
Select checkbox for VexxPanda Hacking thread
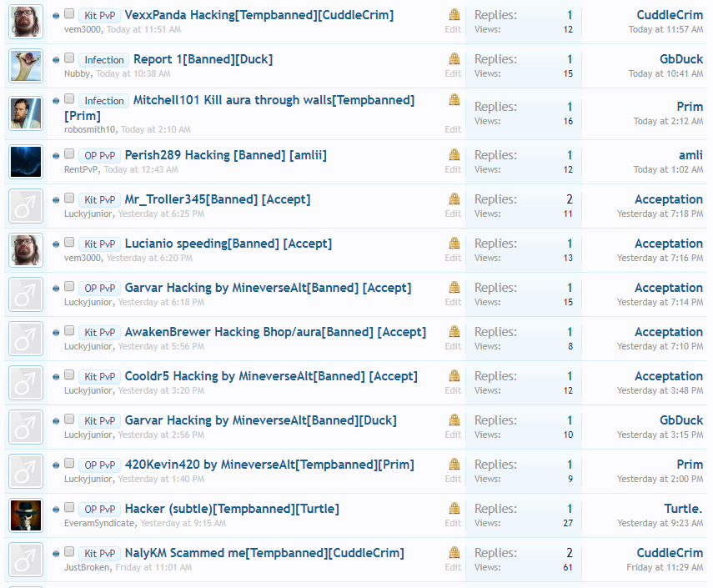69,13
